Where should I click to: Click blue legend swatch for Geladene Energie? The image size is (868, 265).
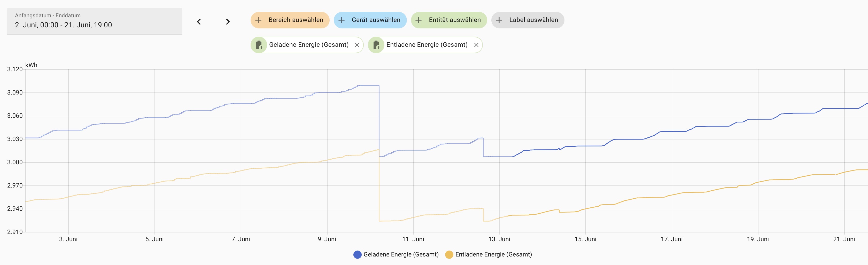pyautogui.click(x=358, y=255)
